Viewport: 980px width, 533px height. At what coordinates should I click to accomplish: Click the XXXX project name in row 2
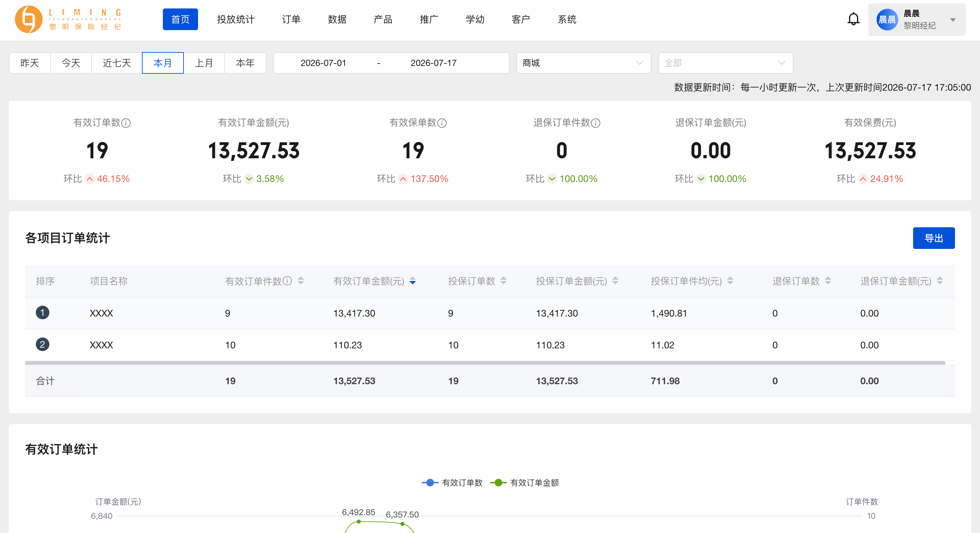coord(101,345)
